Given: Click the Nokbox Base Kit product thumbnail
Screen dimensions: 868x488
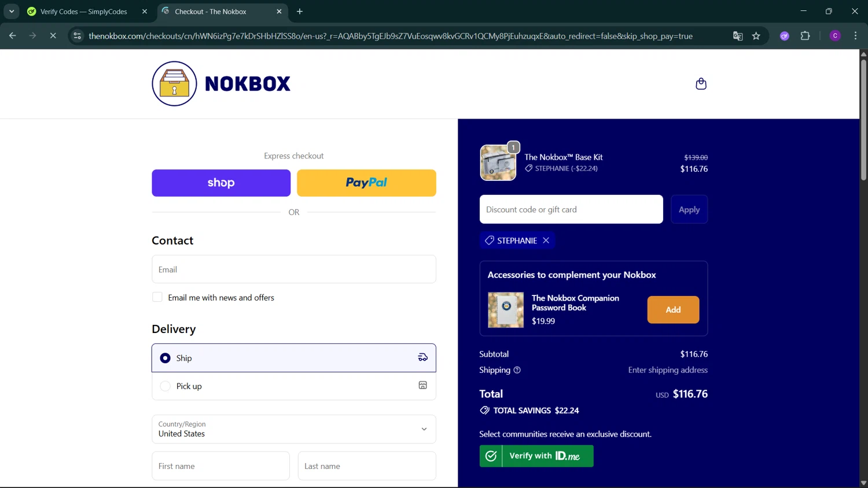Looking at the screenshot, I should pos(498,163).
